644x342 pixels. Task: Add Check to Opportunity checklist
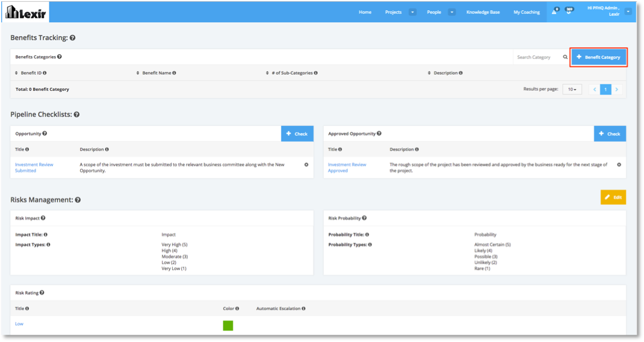click(x=297, y=134)
